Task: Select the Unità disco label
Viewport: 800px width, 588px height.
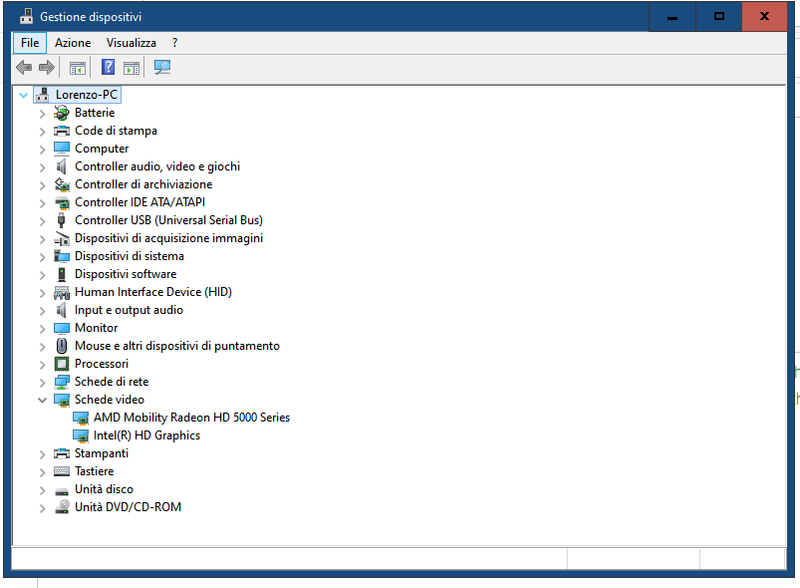Action: [104, 489]
